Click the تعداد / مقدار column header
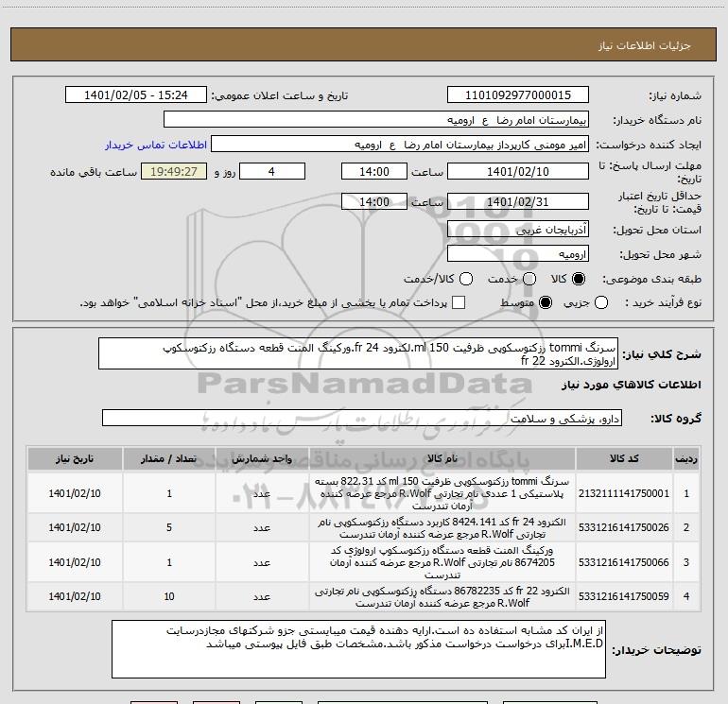 (x=169, y=459)
